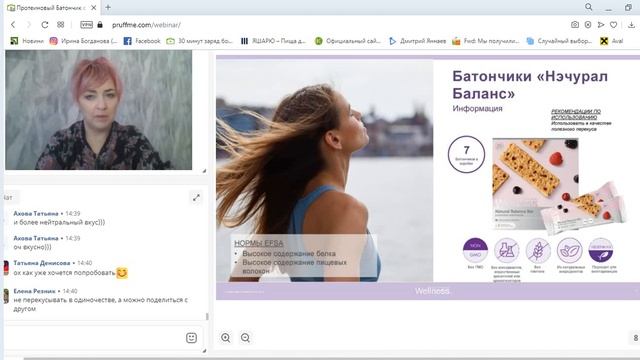The height and width of the screenshot is (360, 640).
Task: Click the no artificial additives flask badge
Action: pos(507,250)
